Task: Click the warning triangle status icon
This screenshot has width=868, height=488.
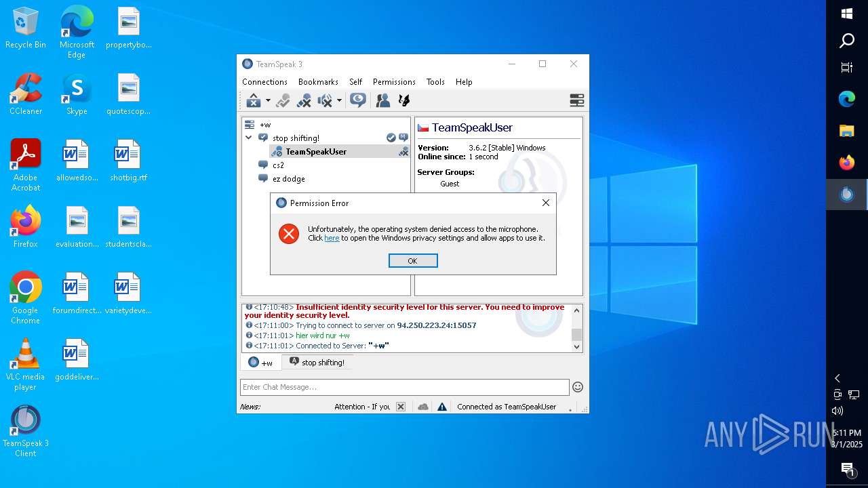Action: tap(442, 407)
